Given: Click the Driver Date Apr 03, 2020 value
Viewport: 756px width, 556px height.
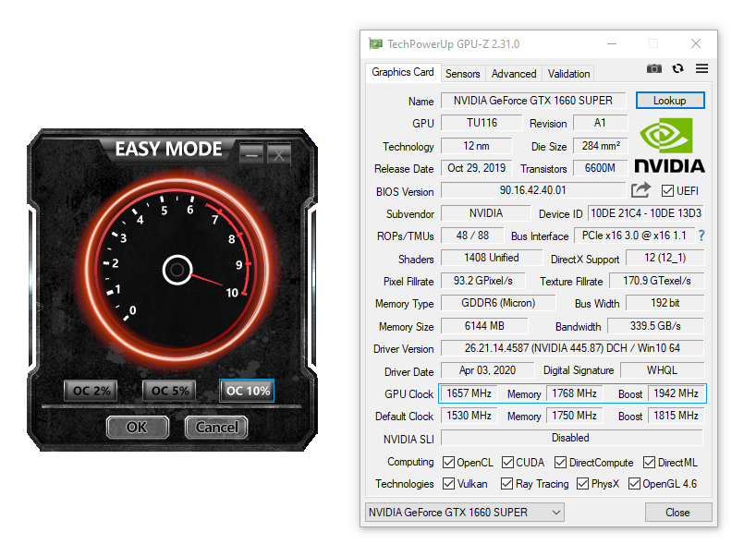Looking at the screenshot, I should point(487,370).
